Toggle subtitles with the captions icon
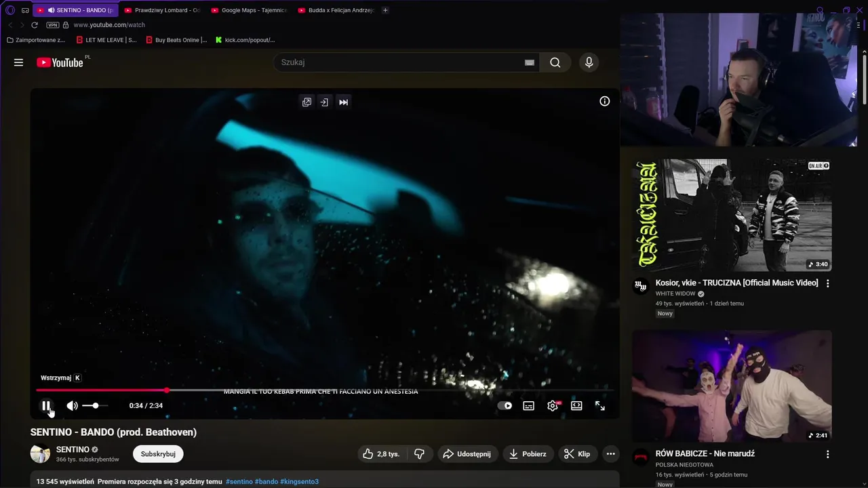Viewport: 868px width, 488px height. [x=529, y=406]
